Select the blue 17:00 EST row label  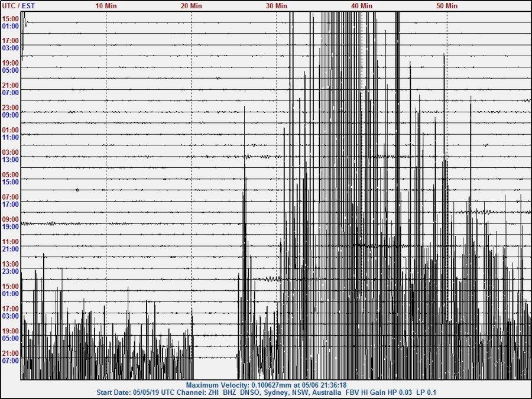[x=10, y=204]
